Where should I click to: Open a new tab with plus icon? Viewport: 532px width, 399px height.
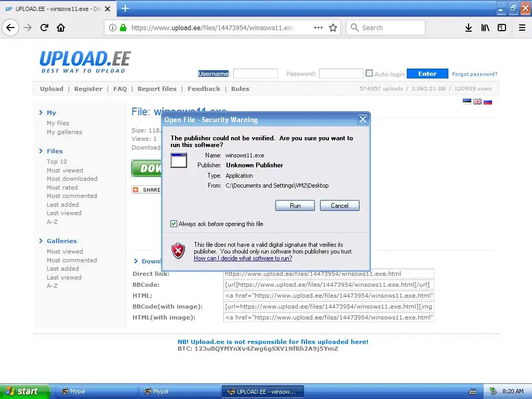pyautogui.click(x=125, y=8)
